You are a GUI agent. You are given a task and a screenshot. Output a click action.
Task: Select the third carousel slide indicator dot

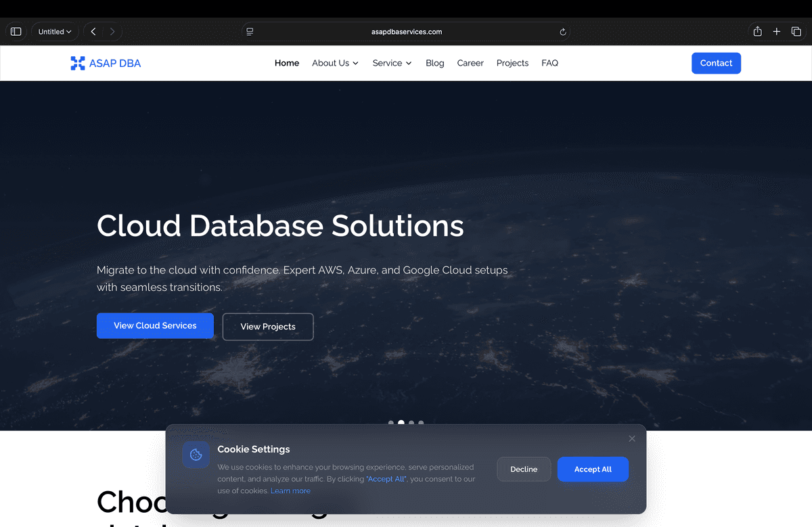point(411,422)
